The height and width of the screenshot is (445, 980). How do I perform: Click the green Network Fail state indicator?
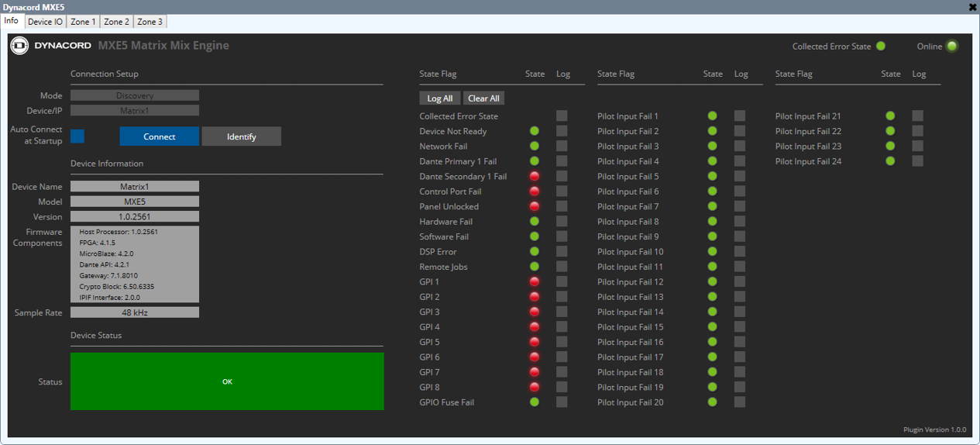[535, 147]
